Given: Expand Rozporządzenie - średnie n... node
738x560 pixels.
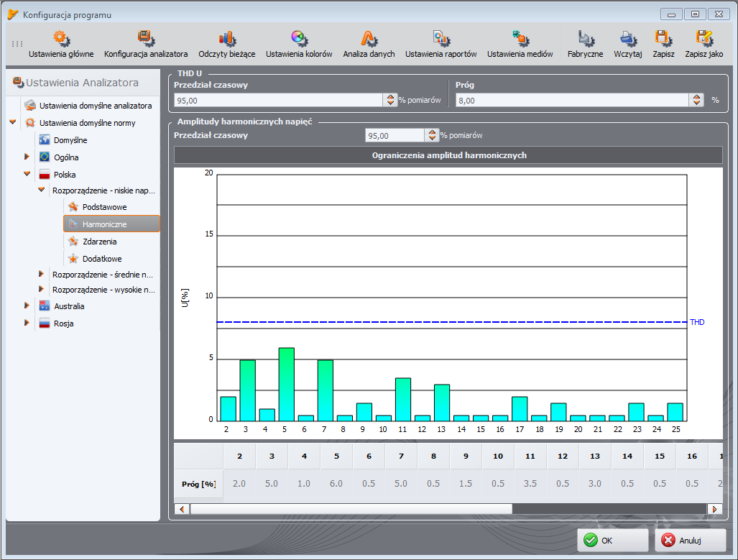Looking at the screenshot, I should [x=41, y=274].
